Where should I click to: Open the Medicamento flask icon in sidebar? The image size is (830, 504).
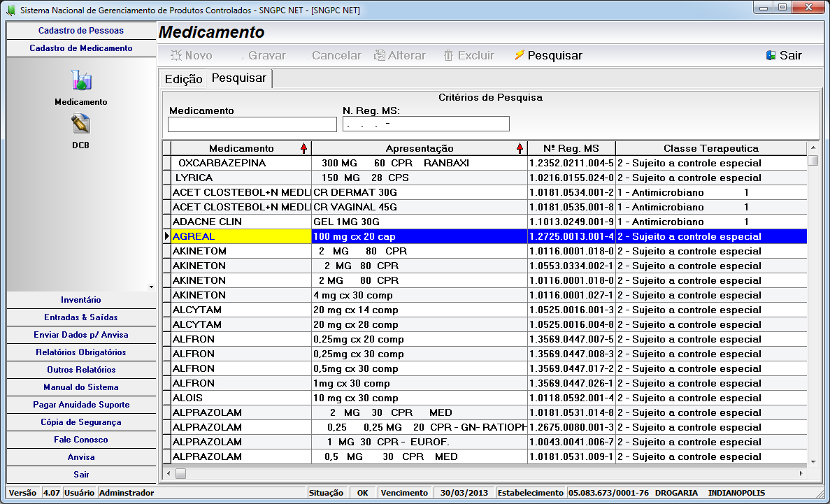pyautogui.click(x=81, y=80)
